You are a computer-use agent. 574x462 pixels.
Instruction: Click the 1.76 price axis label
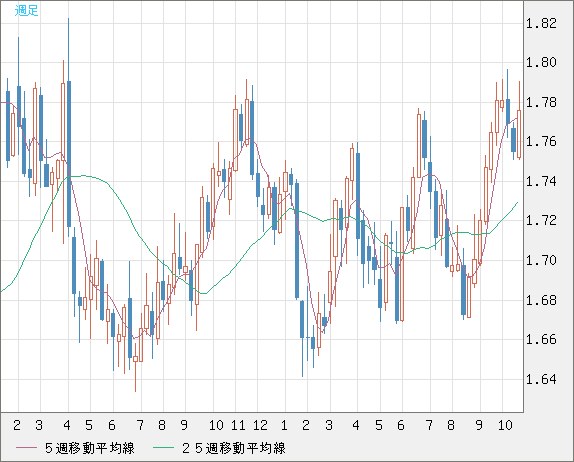[x=541, y=142]
